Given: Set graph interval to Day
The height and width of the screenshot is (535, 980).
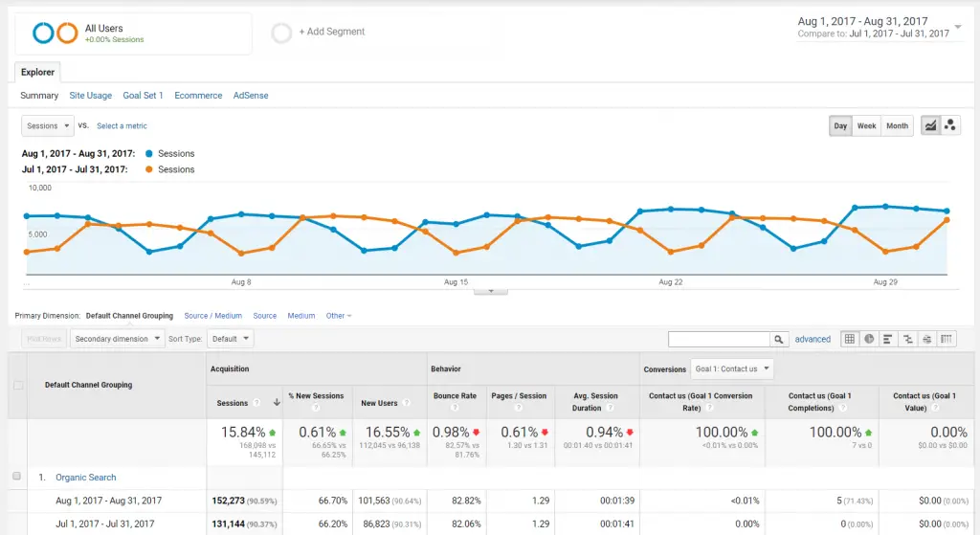Looking at the screenshot, I should 840,125.
